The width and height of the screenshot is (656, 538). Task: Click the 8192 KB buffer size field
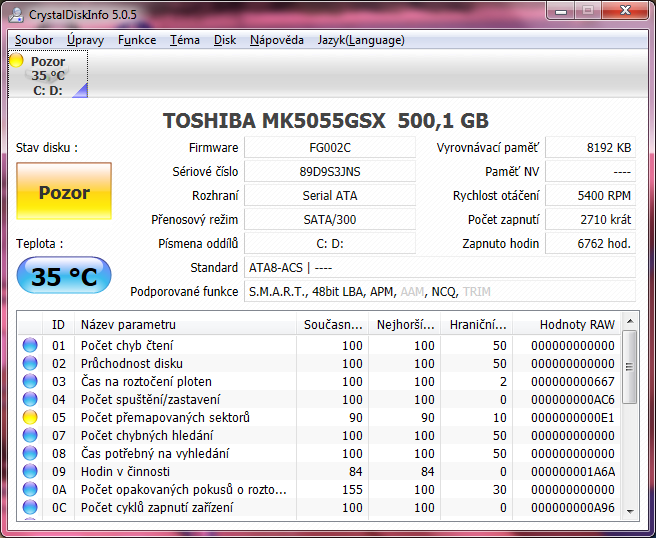[591, 148]
